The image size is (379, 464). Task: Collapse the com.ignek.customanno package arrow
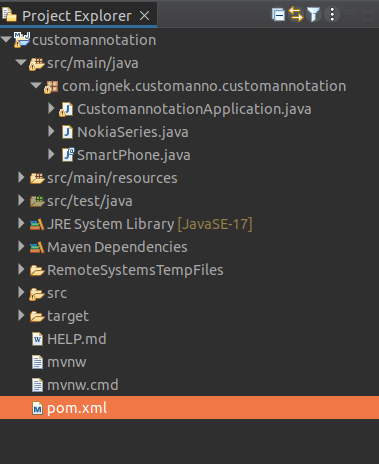(36, 85)
